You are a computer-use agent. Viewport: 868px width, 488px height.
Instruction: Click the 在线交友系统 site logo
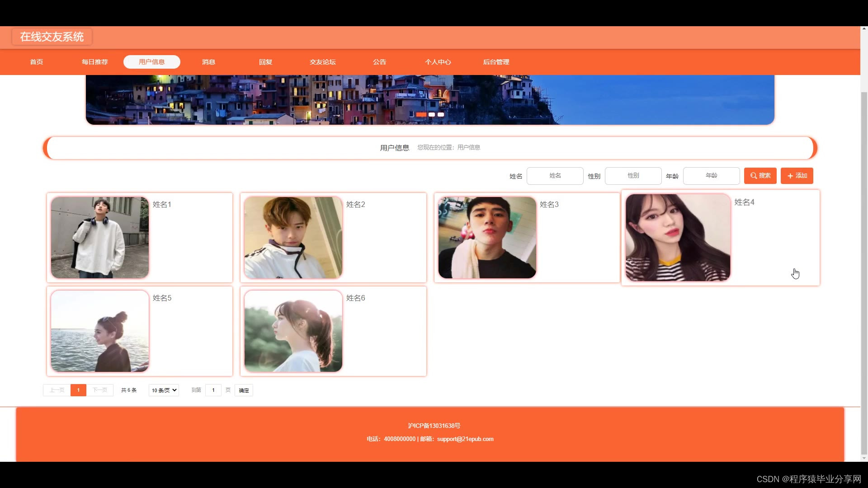(x=52, y=37)
